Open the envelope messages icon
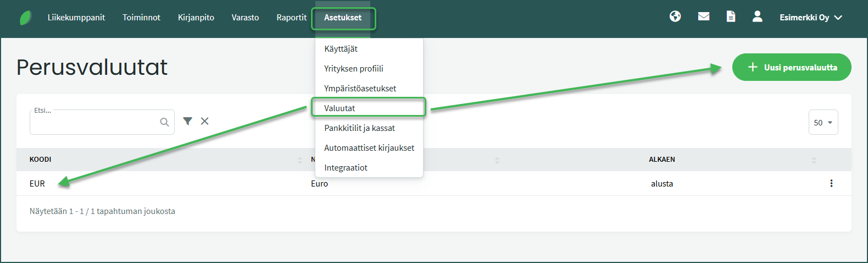Screen dimensions: 868x263 (704, 17)
